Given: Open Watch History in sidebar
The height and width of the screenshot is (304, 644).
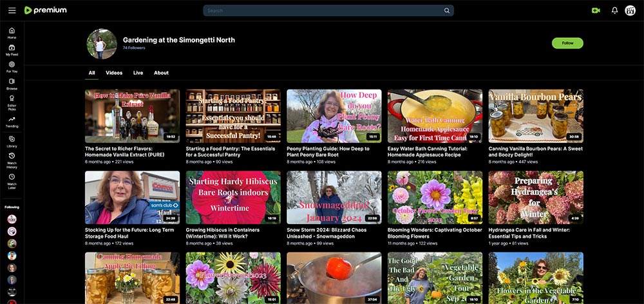Looking at the screenshot, I should [x=12, y=160].
